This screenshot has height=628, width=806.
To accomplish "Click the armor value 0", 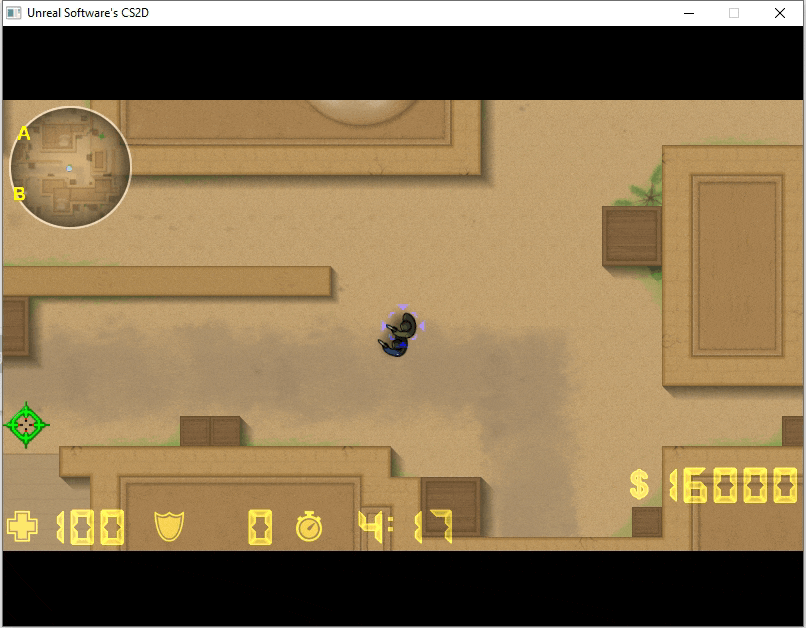I will 260,527.
